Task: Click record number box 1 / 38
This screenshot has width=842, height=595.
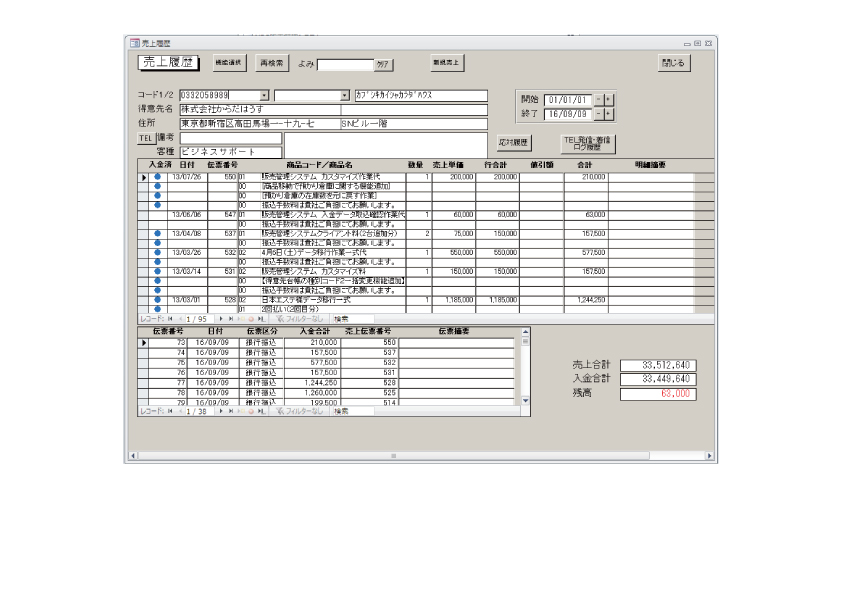Action: pos(199,411)
